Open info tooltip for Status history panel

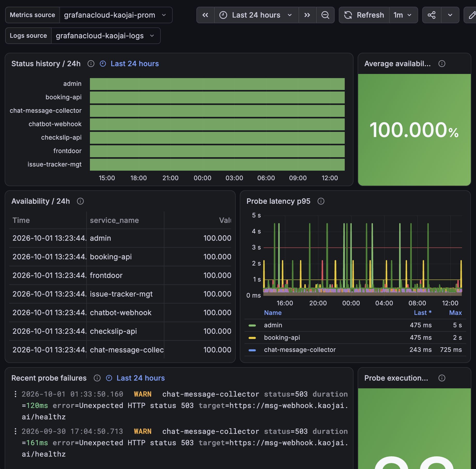coord(91,64)
